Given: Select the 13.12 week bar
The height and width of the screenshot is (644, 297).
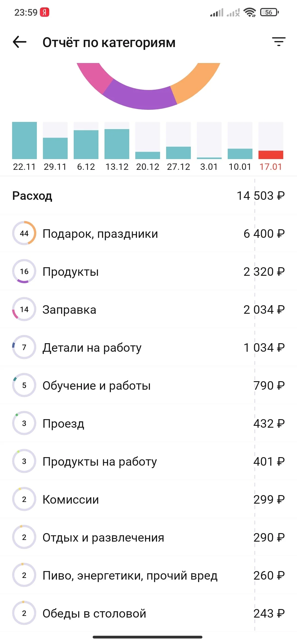Looking at the screenshot, I should click(x=117, y=140).
